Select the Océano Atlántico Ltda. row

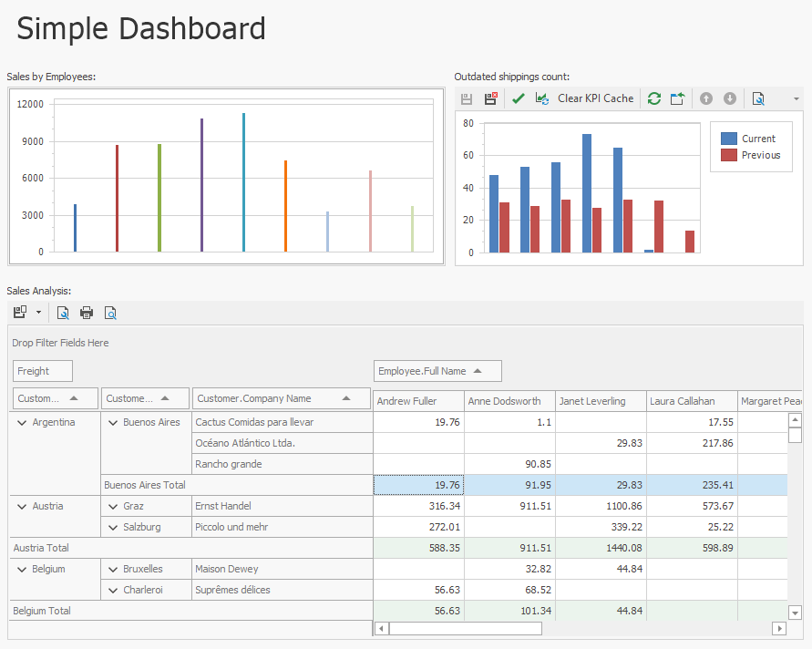(283, 443)
